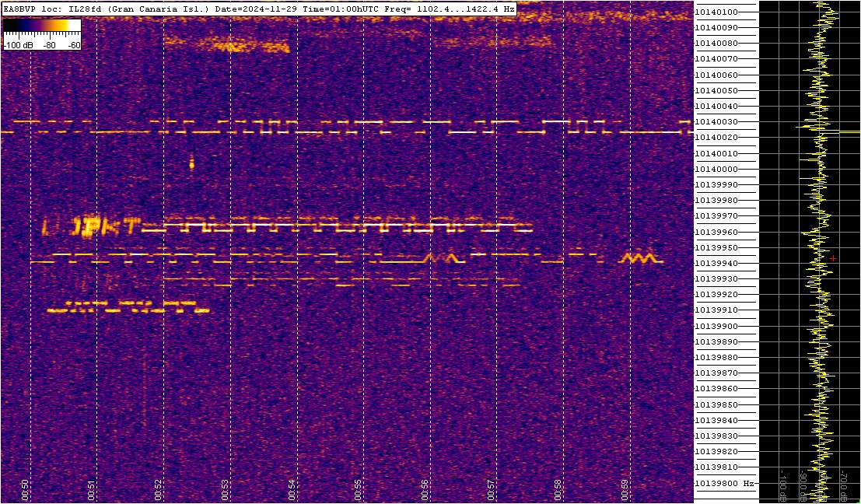The height and width of the screenshot is (504, 861).
Task: Select the 10140040 frequency label
Action: pyautogui.click(x=715, y=106)
